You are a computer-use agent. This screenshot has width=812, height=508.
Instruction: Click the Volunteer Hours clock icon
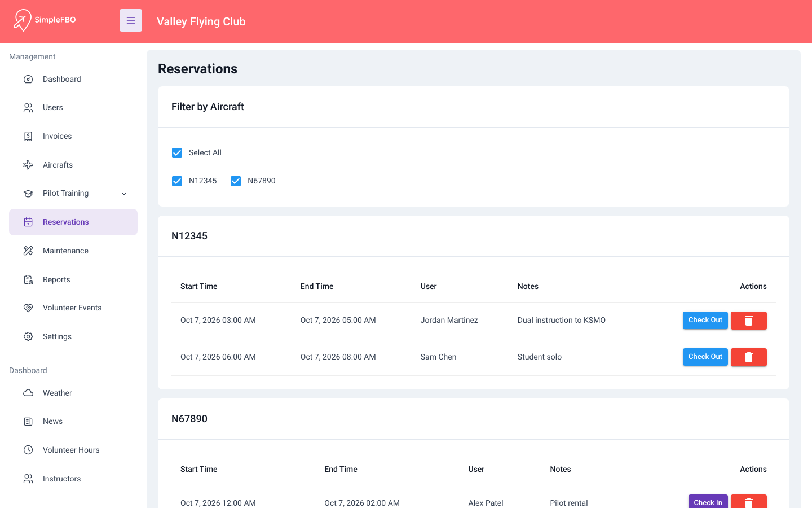(28, 450)
